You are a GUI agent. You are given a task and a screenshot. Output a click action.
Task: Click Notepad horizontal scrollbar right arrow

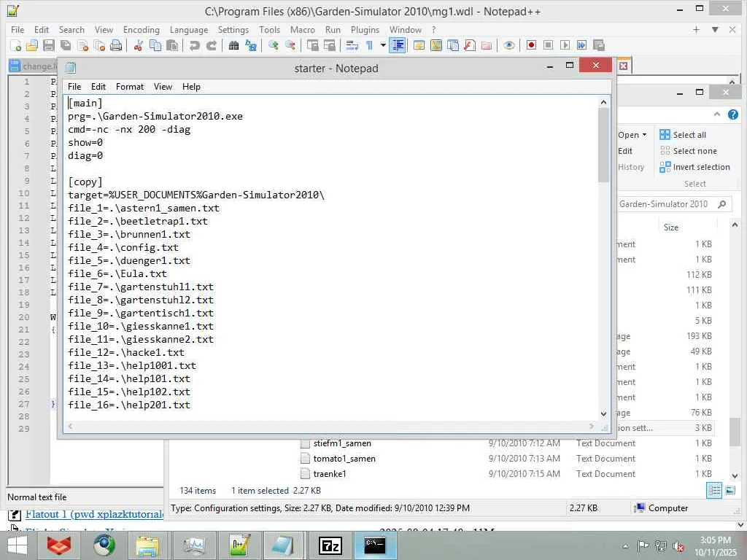pyautogui.click(x=591, y=426)
